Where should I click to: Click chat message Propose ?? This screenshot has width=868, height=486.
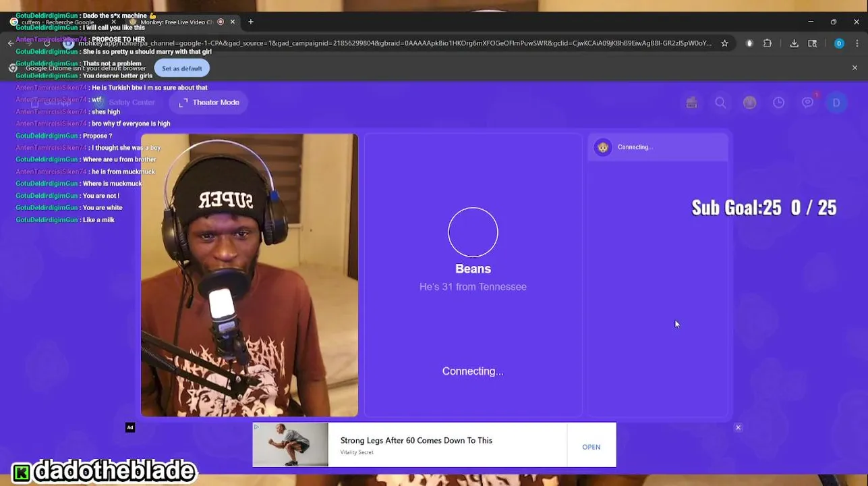coord(97,136)
